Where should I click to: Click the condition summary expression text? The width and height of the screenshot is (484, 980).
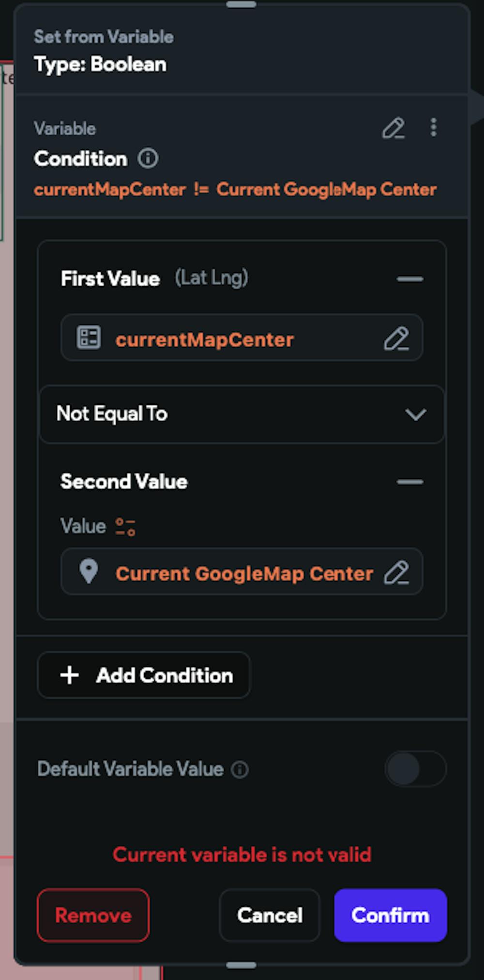point(235,189)
